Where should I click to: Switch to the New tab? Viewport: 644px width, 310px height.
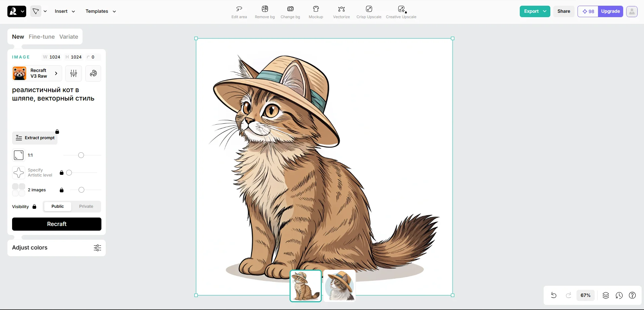click(x=18, y=37)
